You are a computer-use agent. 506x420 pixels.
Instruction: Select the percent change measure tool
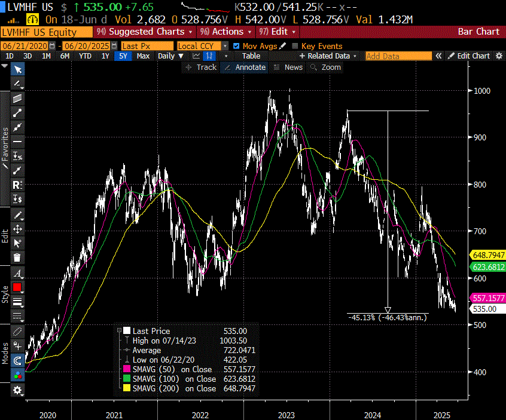pyautogui.click(x=17, y=156)
